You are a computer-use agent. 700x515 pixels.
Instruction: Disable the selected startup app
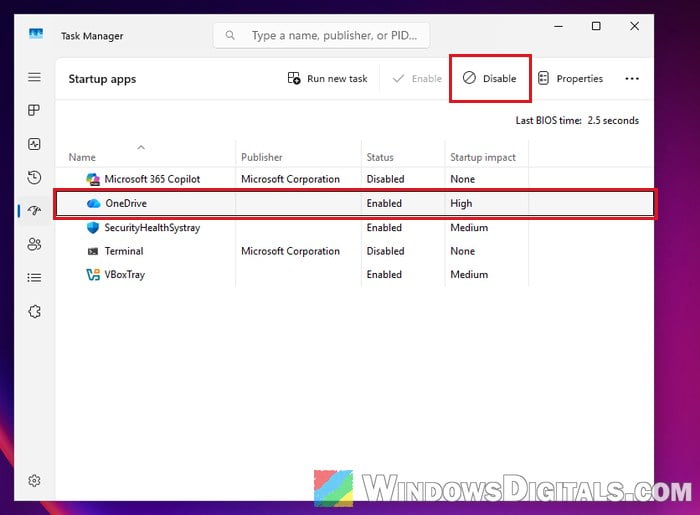click(x=490, y=79)
